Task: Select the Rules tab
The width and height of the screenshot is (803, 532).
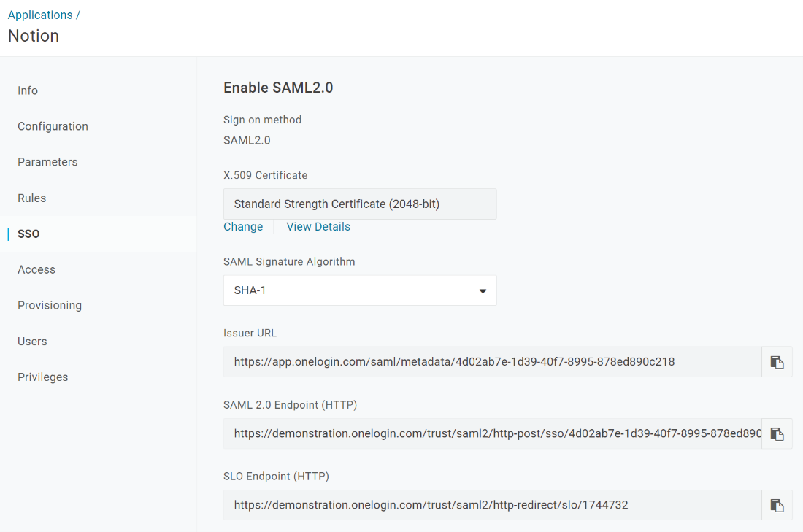Action: click(31, 198)
